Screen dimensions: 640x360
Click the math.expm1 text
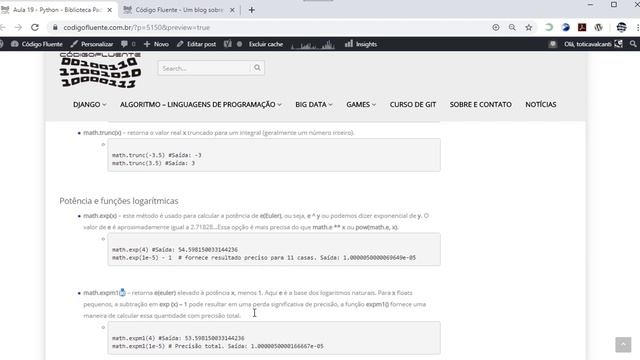coord(101,293)
